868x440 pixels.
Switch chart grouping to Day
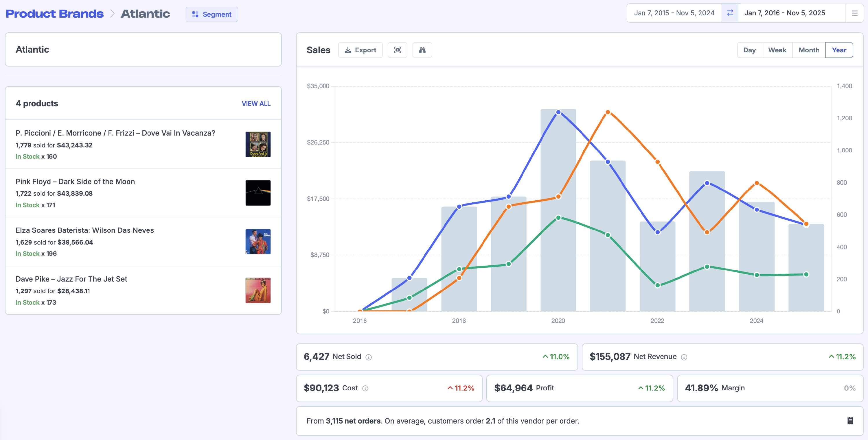tap(749, 50)
